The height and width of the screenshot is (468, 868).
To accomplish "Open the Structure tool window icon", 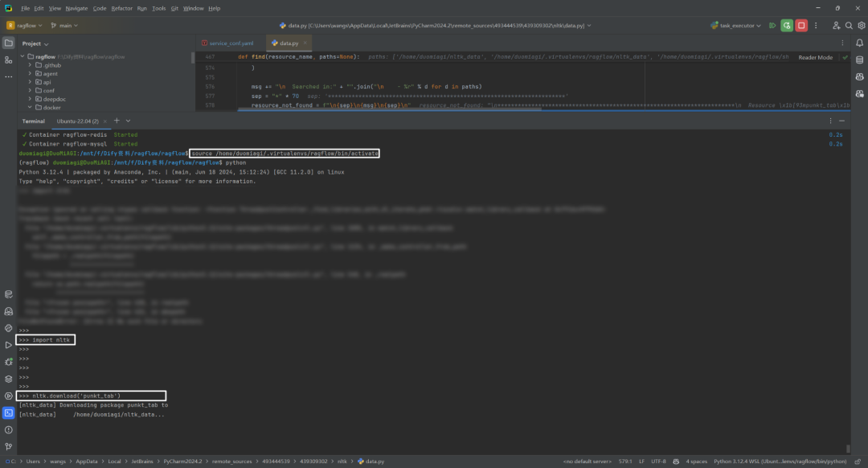I will click(8, 60).
